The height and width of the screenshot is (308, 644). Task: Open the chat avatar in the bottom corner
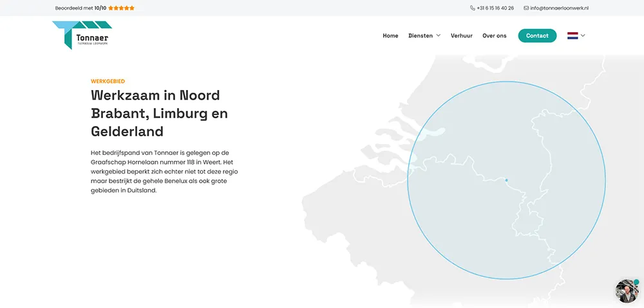coord(626,291)
